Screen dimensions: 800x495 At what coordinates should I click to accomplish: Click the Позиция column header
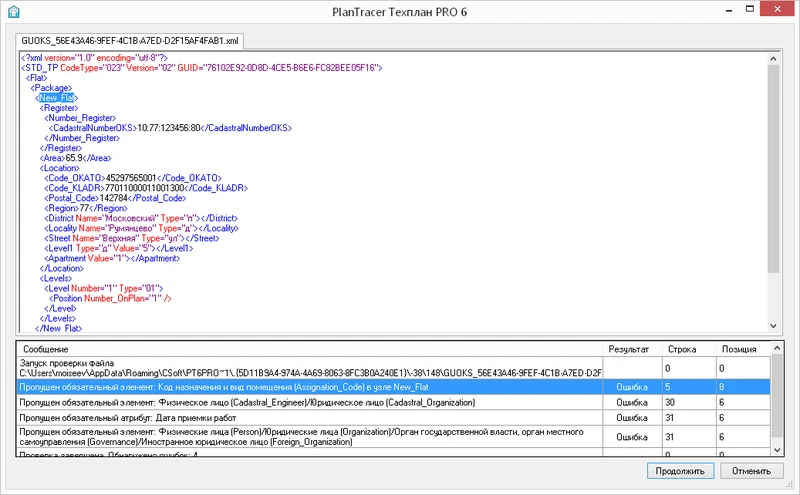coord(740,349)
